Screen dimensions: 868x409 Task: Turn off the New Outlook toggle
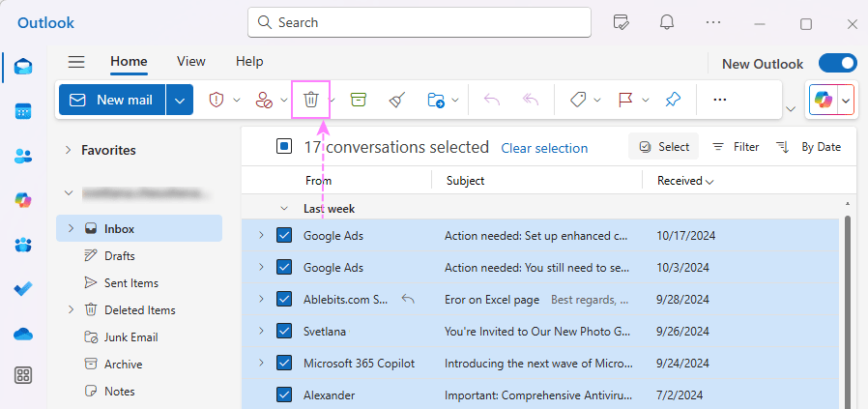[837, 64]
